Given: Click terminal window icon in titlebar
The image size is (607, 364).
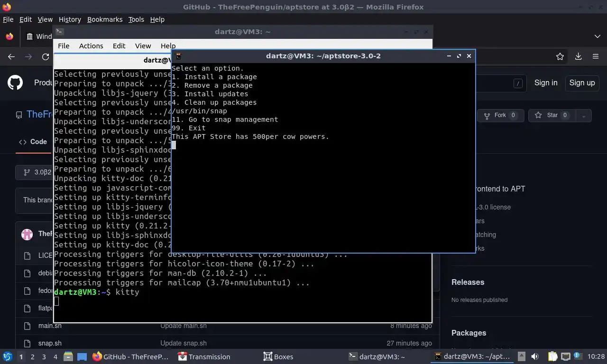Looking at the screenshot, I should pyautogui.click(x=59, y=32).
